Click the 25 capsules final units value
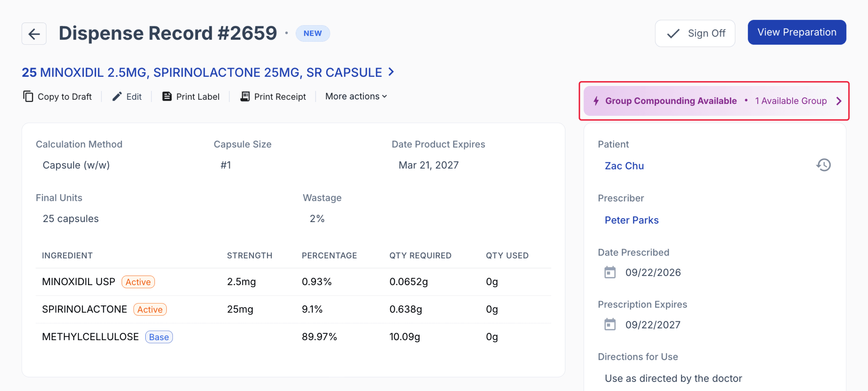 71,219
